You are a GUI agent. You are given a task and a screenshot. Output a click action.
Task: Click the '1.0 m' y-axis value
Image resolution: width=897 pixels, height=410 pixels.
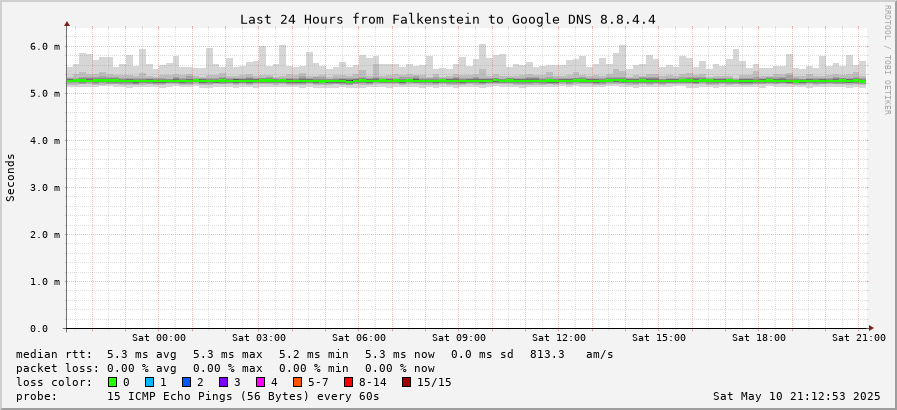[45, 281]
